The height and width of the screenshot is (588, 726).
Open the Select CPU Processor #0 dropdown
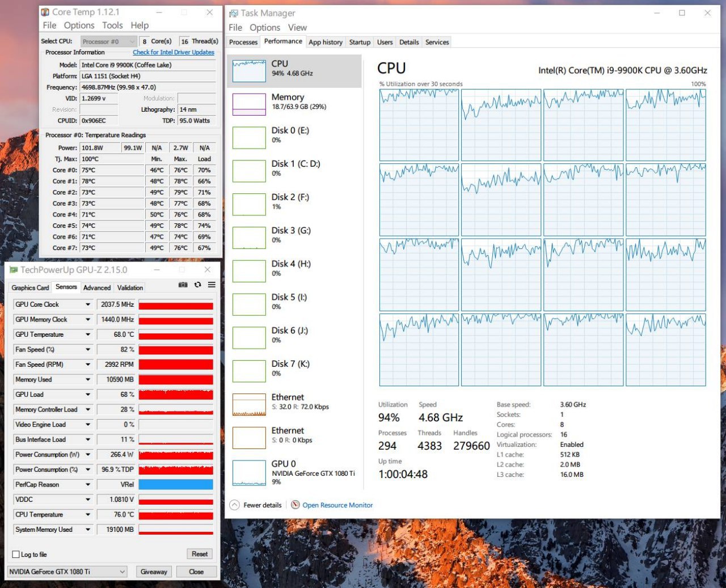[x=108, y=41]
